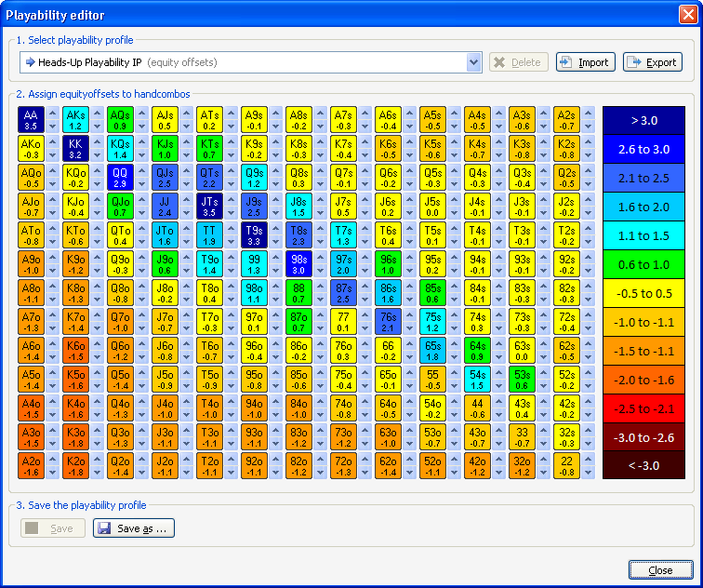The image size is (703, 588).
Task: Select the 65s hand cell
Action: 432,351
